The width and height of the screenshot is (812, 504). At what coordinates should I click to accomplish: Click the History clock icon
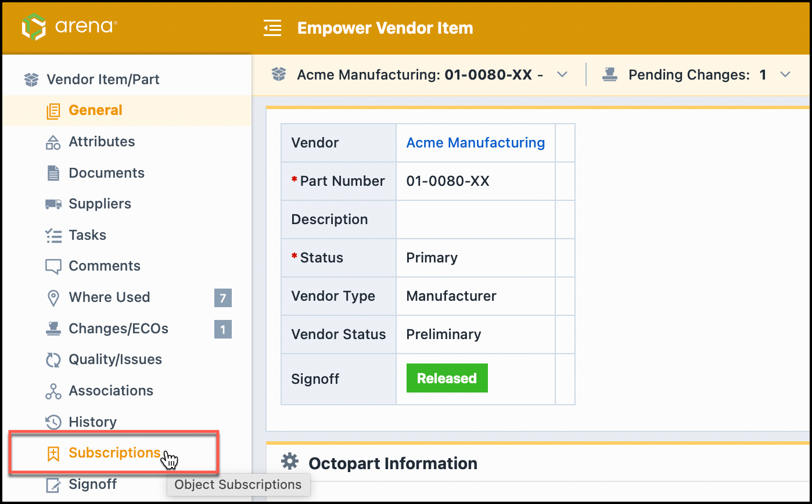point(53,422)
